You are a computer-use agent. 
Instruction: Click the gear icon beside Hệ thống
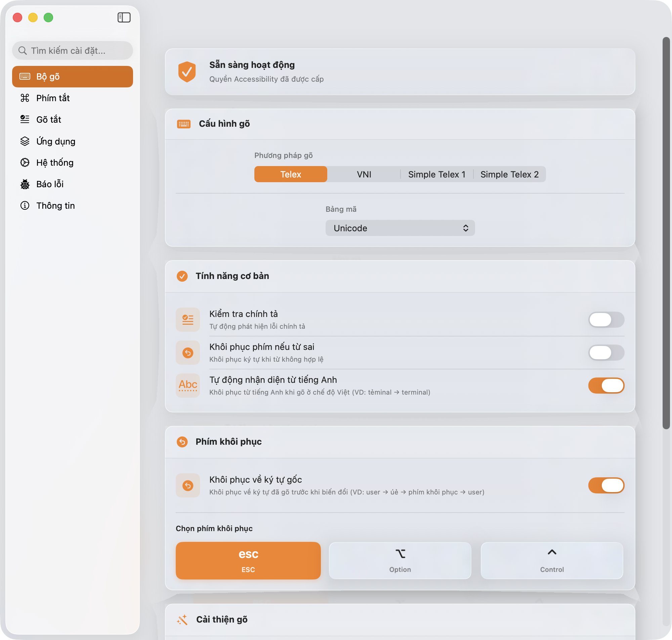tap(25, 162)
